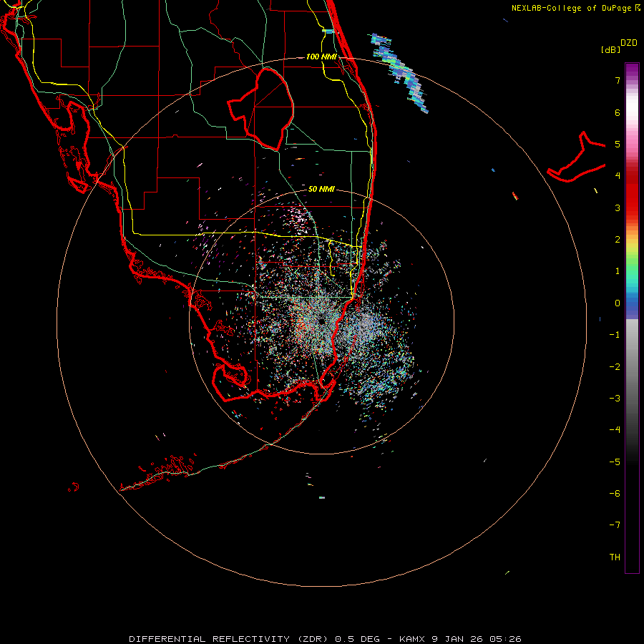
Task: Click the -4 value on color scale
Action: click(x=615, y=430)
